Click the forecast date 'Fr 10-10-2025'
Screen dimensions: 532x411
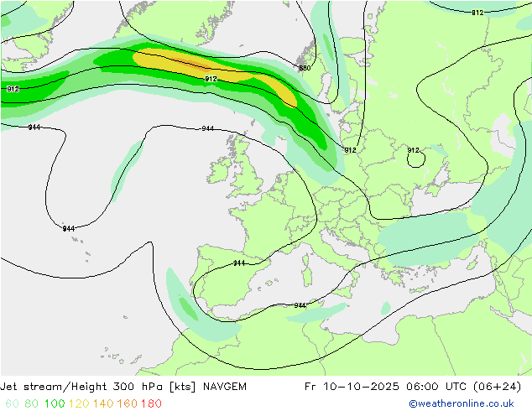tap(352, 387)
